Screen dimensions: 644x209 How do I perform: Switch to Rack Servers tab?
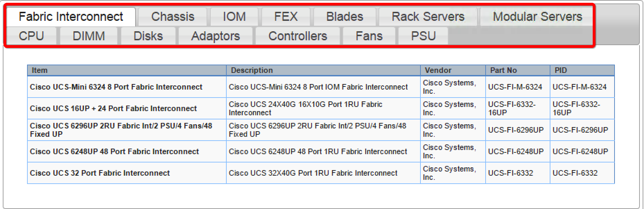pyautogui.click(x=428, y=17)
